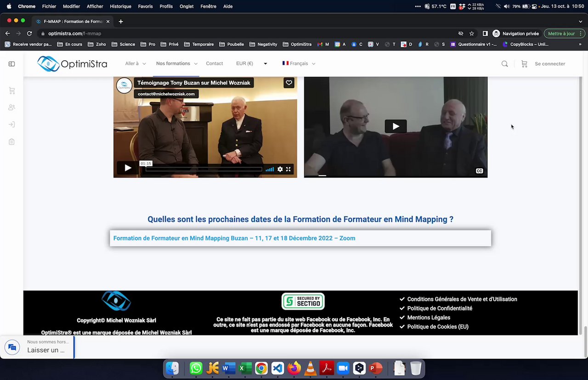Click the Mettre à jour button

[564, 34]
